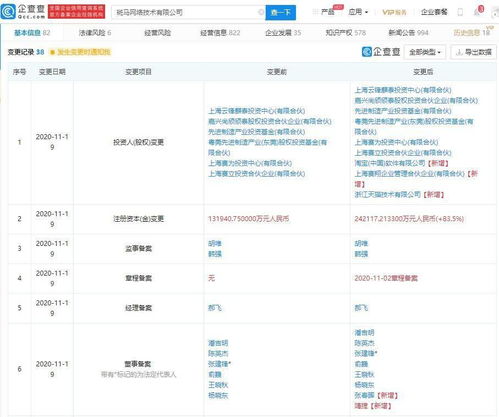This screenshot has width=499, height=417.
Task: Click 发生变更时提醒我 reminder link
Action: 84,52
